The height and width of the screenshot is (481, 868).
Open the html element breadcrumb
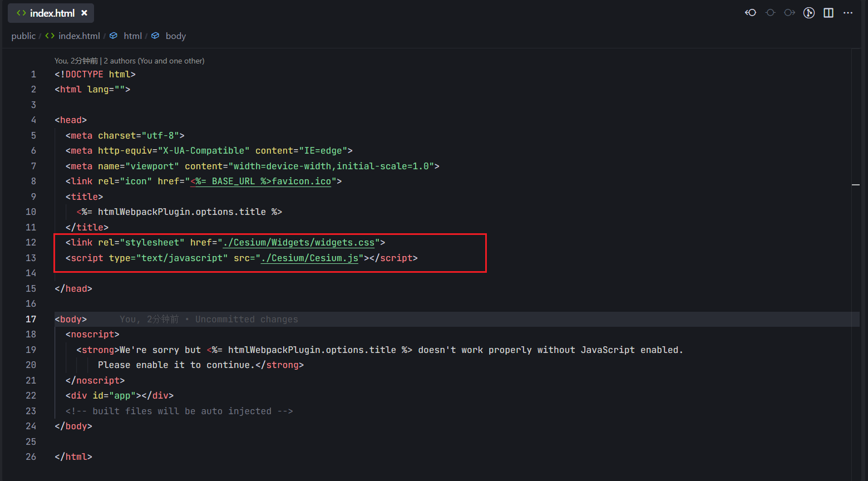click(132, 36)
